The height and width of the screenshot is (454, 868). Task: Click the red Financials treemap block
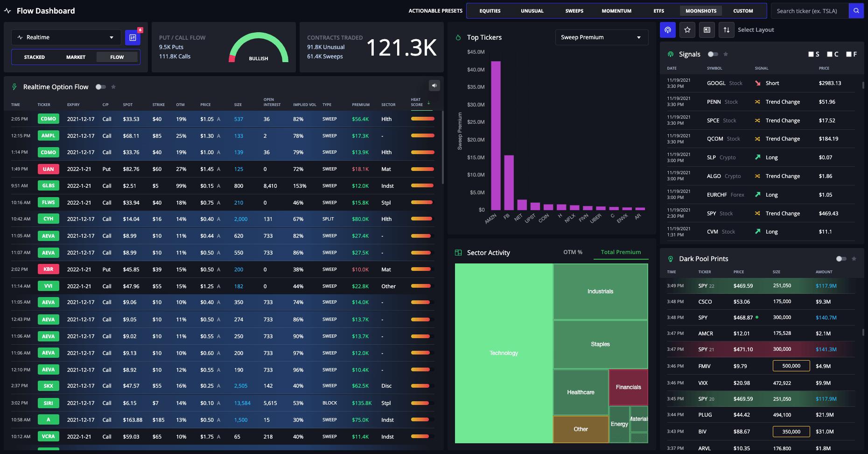click(629, 387)
